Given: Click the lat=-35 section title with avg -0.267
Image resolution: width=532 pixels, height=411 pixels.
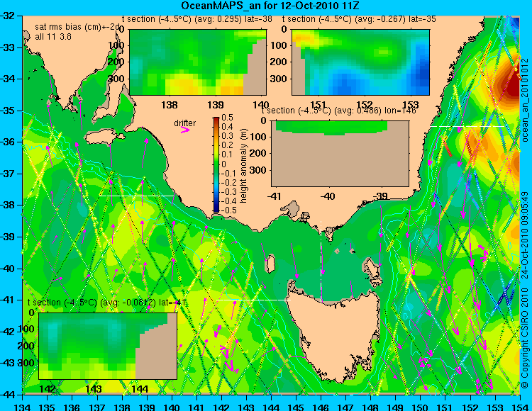Looking at the screenshot, I should [359, 19].
